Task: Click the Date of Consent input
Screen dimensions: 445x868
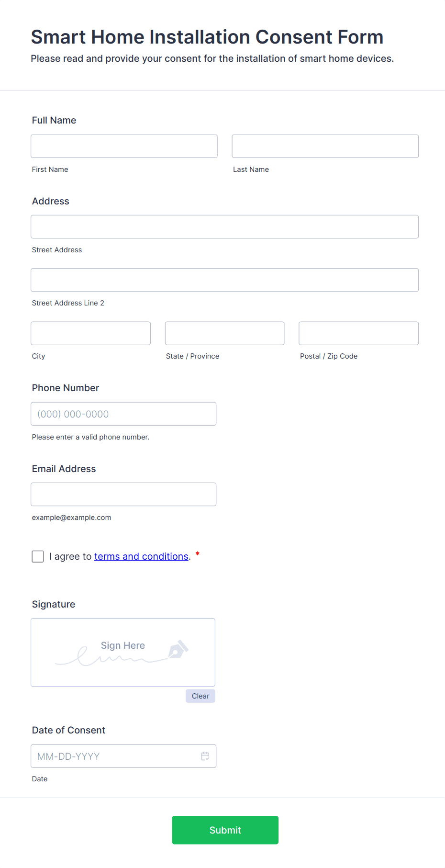Action: (115, 756)
